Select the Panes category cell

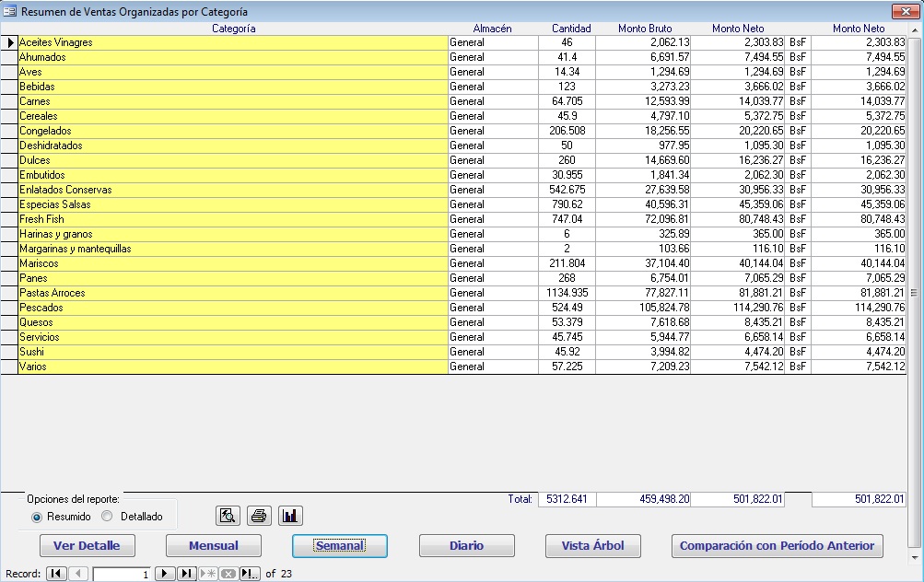point(233,278)
